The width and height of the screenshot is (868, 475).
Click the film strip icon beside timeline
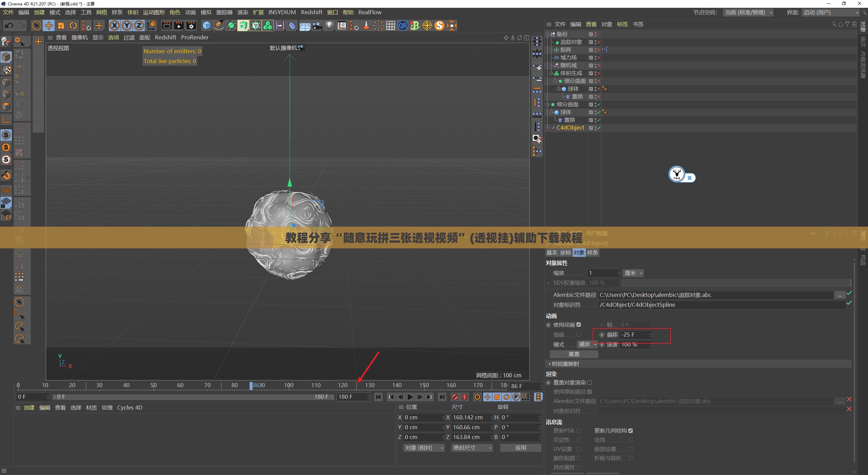point(538,397)
